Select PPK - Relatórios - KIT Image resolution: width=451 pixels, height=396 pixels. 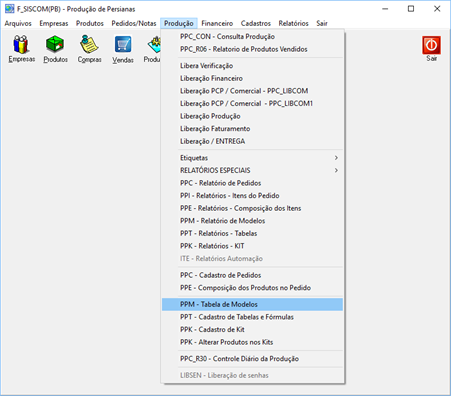point(252,246)
